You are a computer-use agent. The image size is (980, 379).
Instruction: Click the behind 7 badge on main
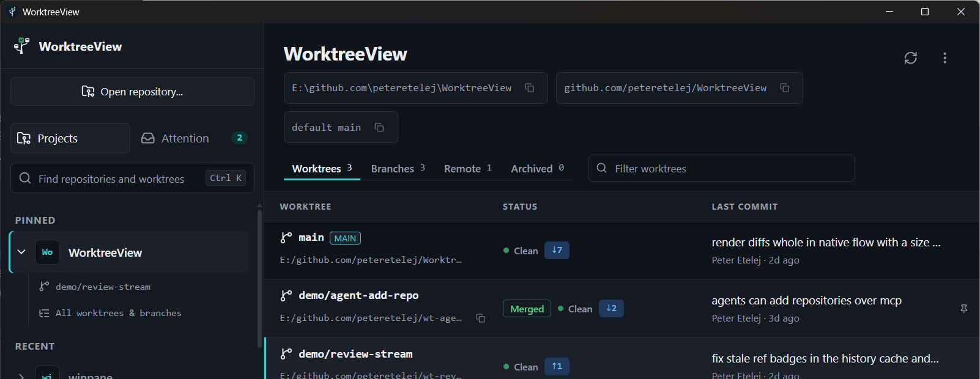click(557, 250)
